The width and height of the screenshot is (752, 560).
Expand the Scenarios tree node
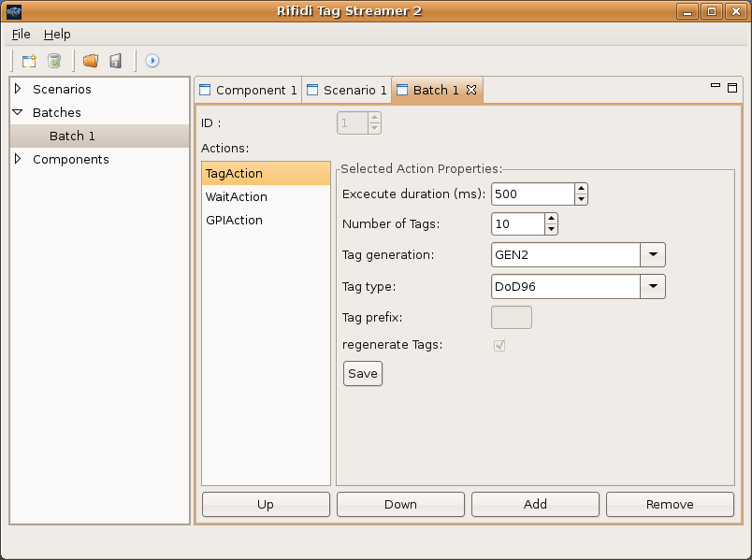pyautogui.click(x=18, y=89)
